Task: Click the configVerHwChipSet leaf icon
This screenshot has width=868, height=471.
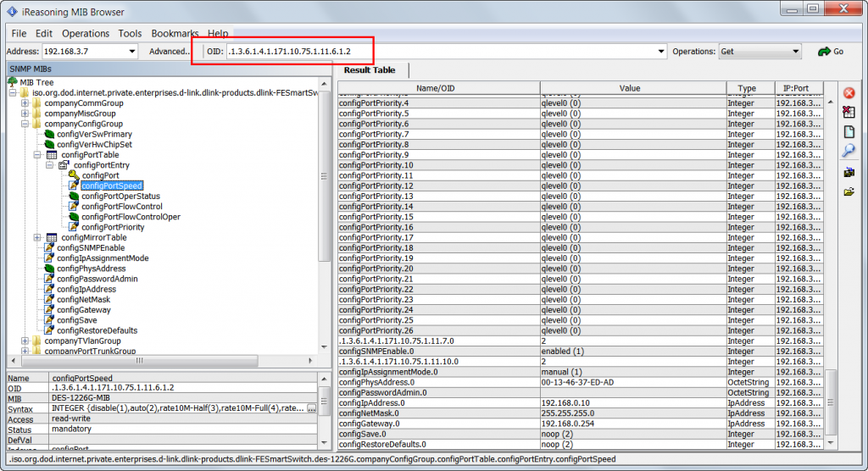Action: click(x=49, y=145)
